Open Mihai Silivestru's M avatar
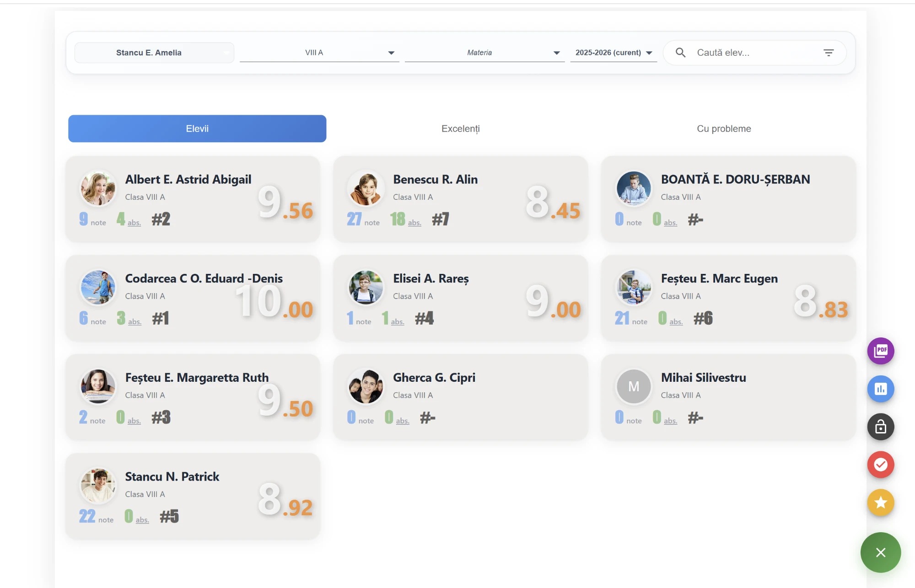This screenshot has width=915, height=588. (x=634, y=386)
